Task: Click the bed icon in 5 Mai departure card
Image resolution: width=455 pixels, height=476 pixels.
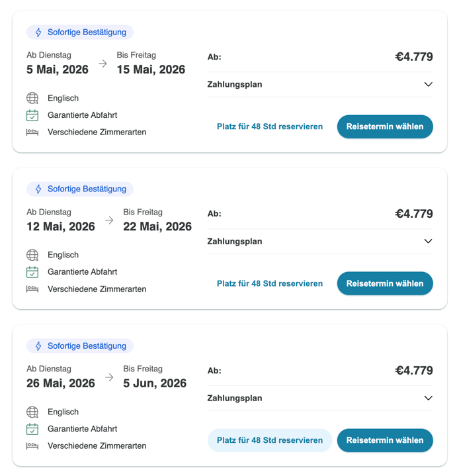Action: pyautogui.click(x=32, y=132)
